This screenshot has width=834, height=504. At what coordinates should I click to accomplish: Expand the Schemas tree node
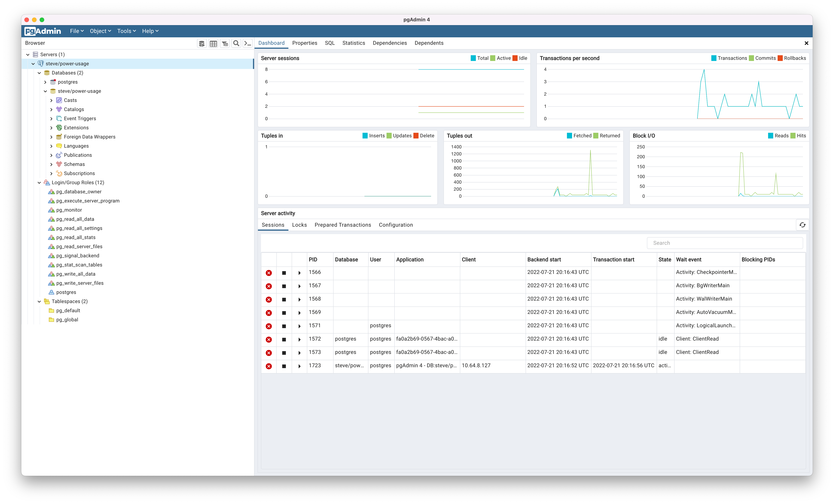[x=51, y=165]
